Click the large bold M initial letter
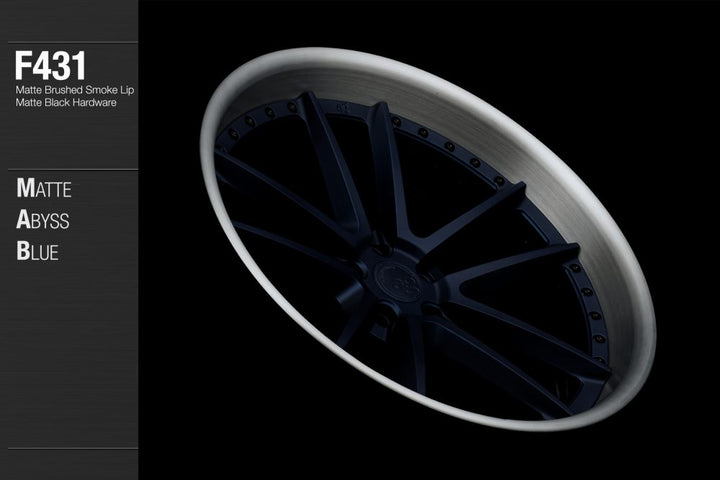 [x=24, y=189]
